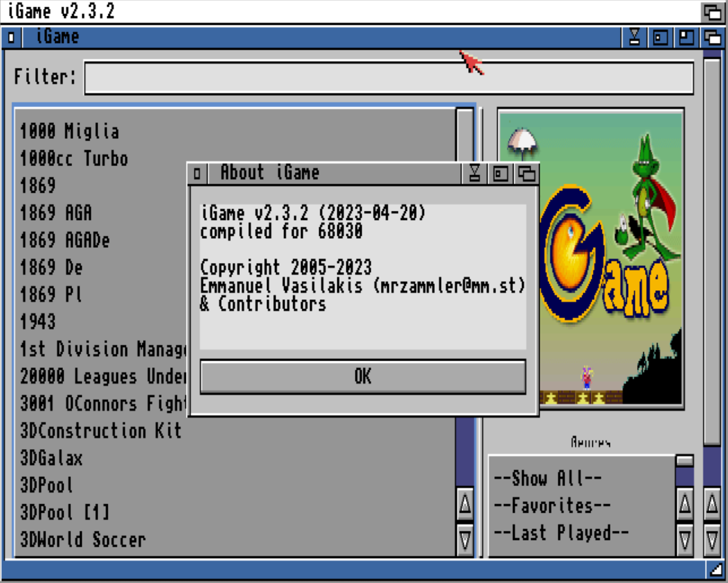Select 1869 Pl in the list
728x583 pixels.
pos(51,295)
